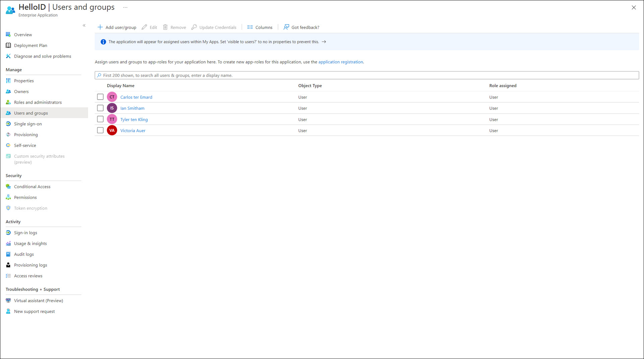Click the Remove toolbar button
This screenshot has width=644, height=359.
pos(175,27)
